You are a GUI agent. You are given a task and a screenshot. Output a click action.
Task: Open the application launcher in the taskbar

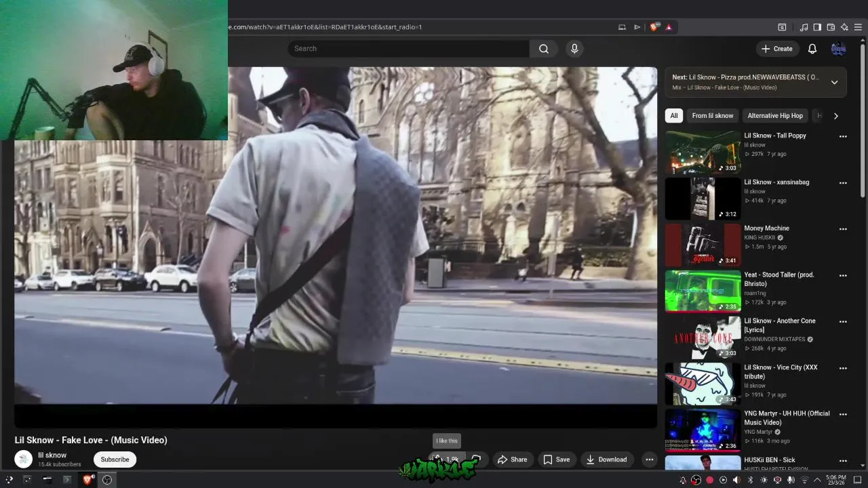click(9, 480)
